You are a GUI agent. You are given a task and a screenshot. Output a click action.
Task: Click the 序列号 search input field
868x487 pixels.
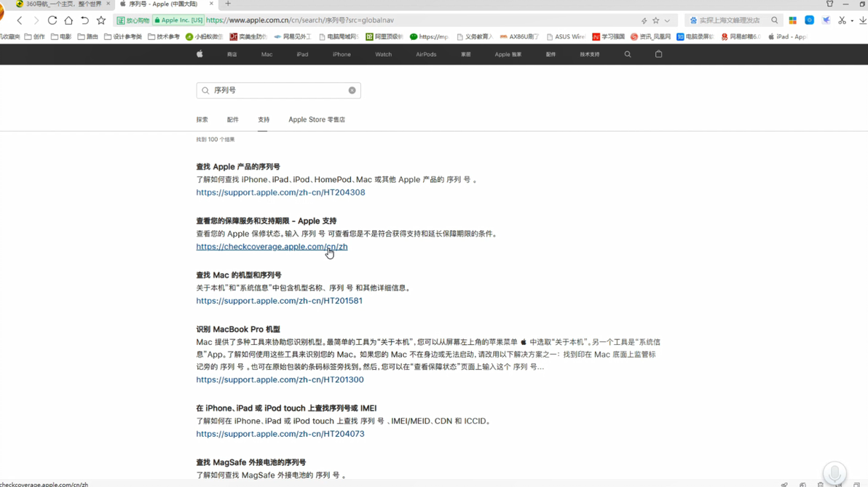(278, 90)
